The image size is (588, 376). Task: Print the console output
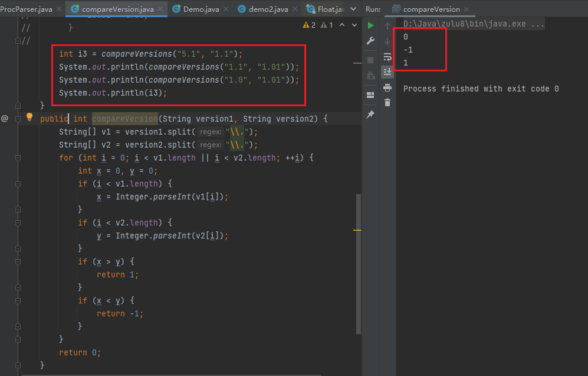click(x=387, y=87)
